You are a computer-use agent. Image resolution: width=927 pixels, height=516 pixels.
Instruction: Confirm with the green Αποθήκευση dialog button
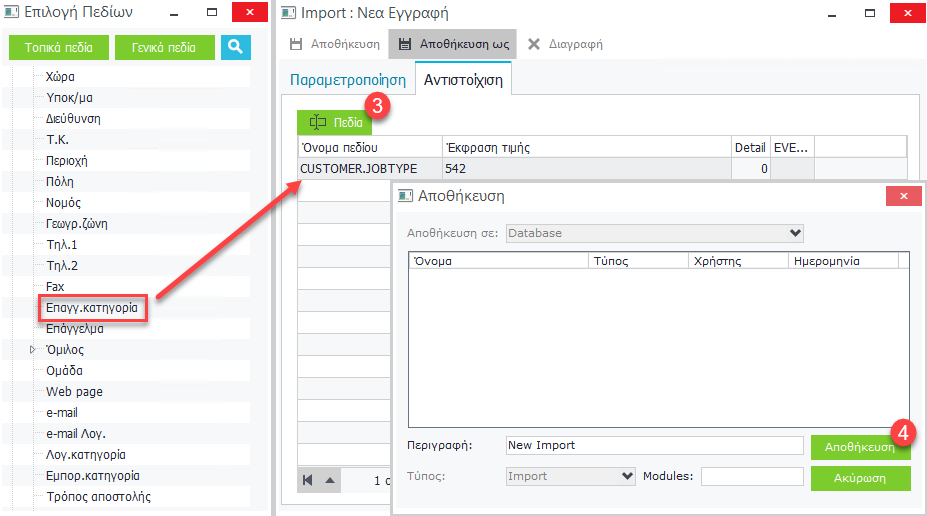click(x=859, y=446)
